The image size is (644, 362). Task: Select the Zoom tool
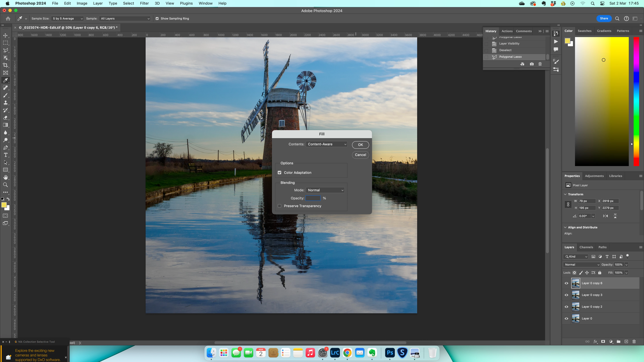(x=5, y=185)
